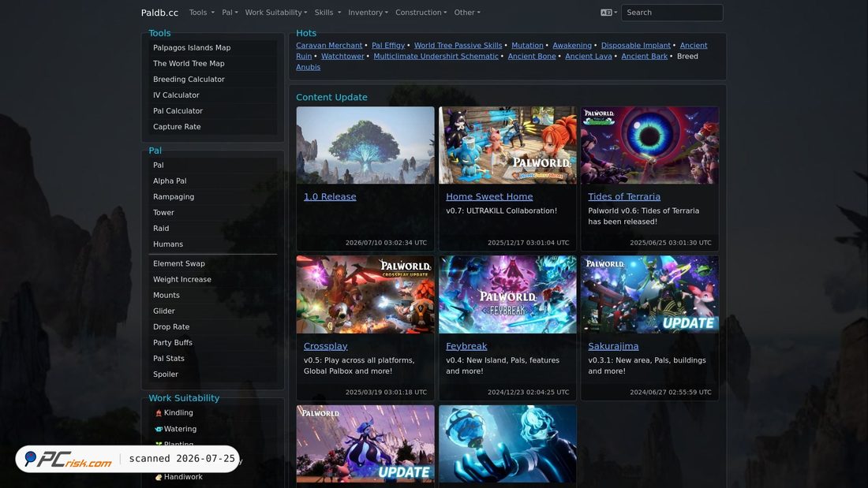The image size is (868, 488).
Task: Expand the Tools dropdown menu
Action: coord(201,12)
